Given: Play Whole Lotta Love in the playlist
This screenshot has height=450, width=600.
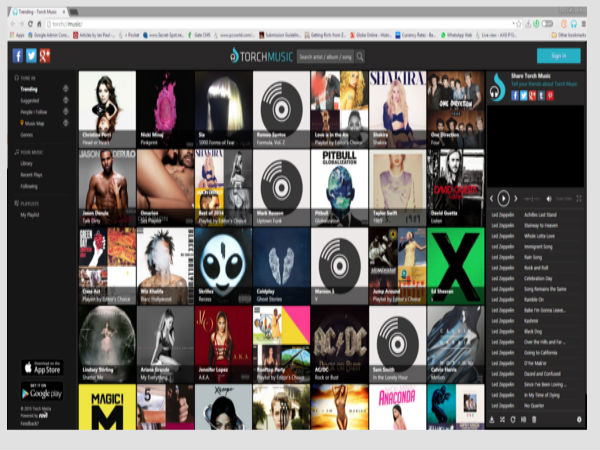Looking at the screenshot, I should [x=539, y=236].
